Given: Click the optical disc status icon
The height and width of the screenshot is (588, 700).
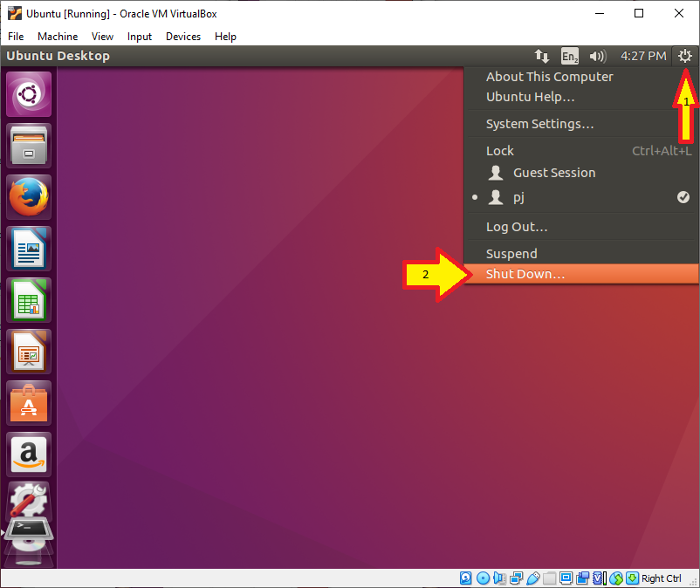Looking at the screenshot, I should pyautogui.click(x=483, y=578).
